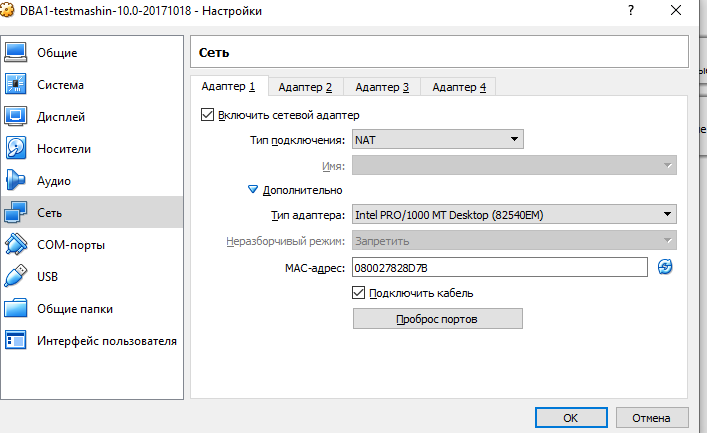Expand the Тип адаптера Intel PRO/1000 dropdown
Image resolution: width=707 pixels, height=433 pixels.
point(514,215)
